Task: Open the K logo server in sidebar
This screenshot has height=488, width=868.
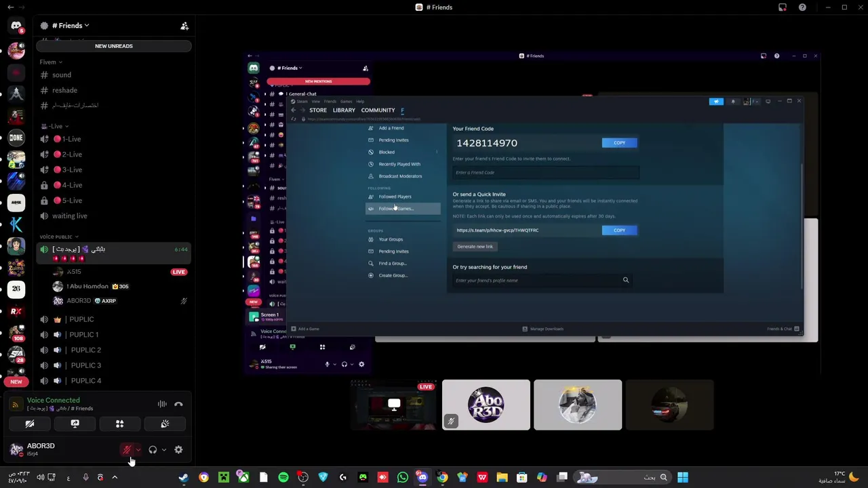Action: click(16, 224)
